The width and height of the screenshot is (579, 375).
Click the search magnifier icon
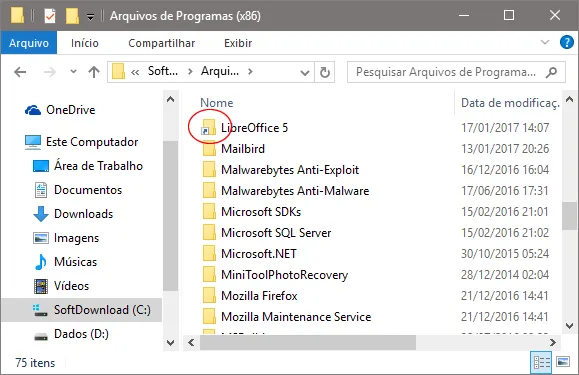pos(551,72)
